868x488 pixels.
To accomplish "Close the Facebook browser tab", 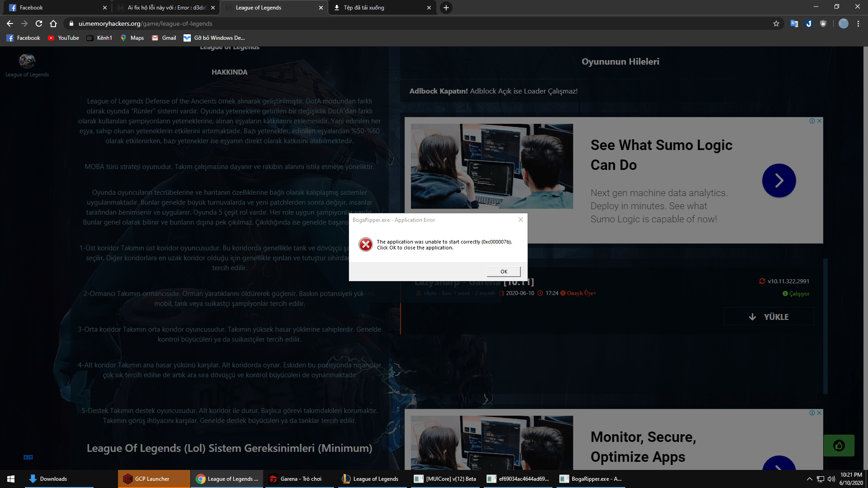I will 105,8.
